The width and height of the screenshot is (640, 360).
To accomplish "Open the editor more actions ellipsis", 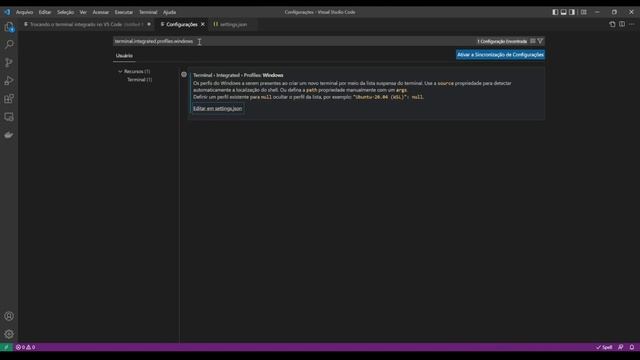I will click(x=632, y=24).
